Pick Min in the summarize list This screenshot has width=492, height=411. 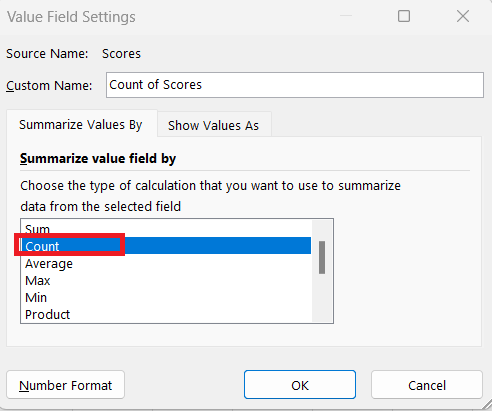click(166, 297)
